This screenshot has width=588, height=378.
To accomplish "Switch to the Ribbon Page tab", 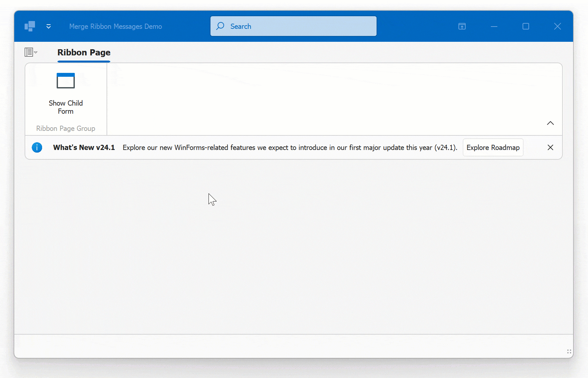I will pyautogui.click(x=84, y=52).
